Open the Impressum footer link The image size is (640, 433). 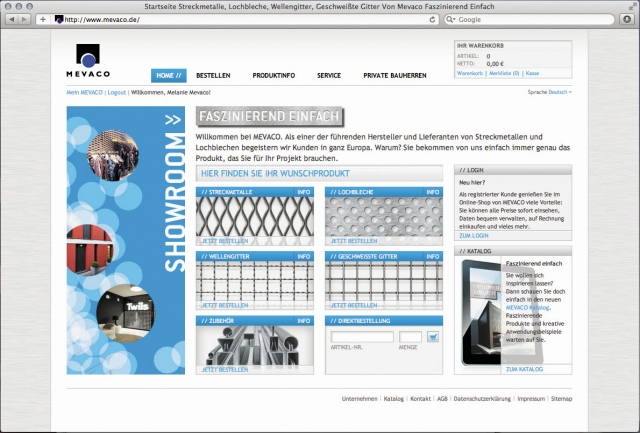click(531, 399)
